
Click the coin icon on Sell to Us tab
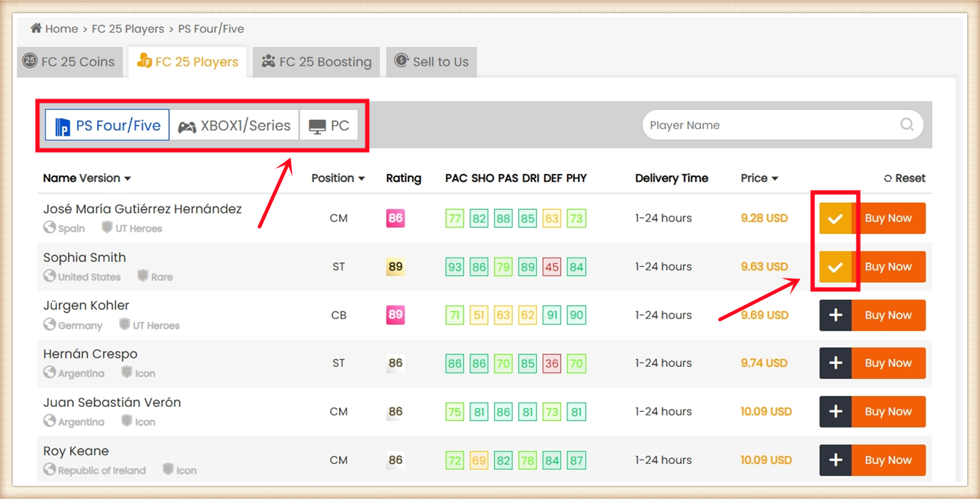[401, 61]
